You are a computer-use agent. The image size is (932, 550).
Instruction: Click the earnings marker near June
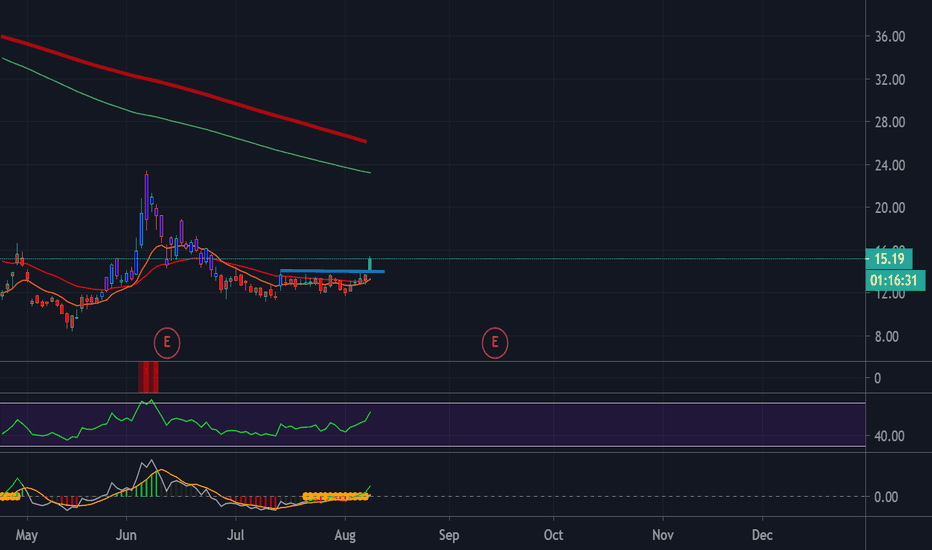tap(167, 342)
